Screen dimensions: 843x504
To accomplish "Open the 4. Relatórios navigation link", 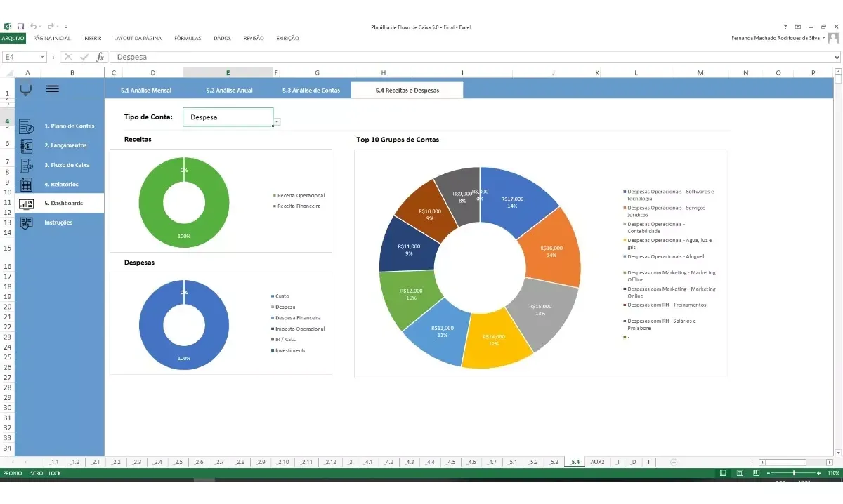I will (x=61, y=184).
